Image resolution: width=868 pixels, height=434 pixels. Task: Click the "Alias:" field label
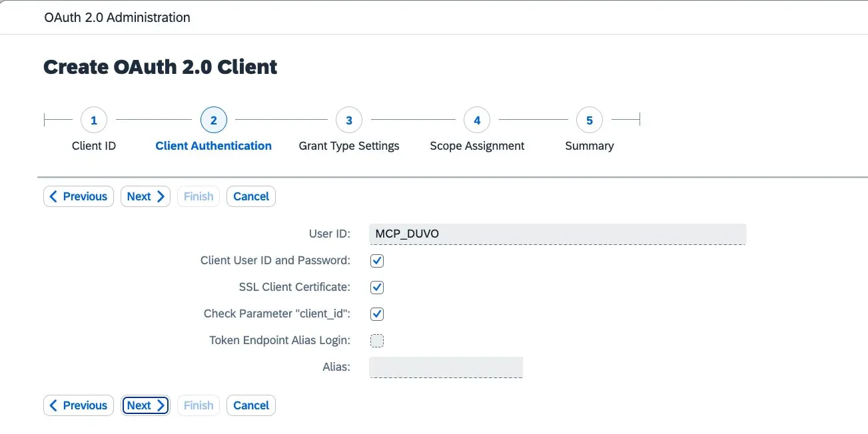coord(336,367)
